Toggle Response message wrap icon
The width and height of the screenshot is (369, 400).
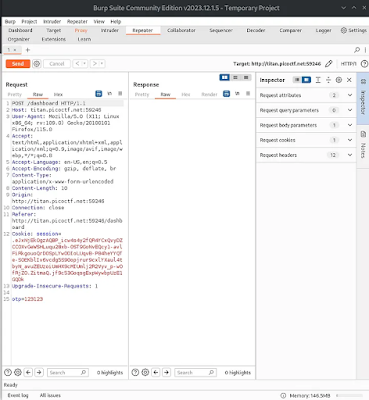tap(226, 94)
